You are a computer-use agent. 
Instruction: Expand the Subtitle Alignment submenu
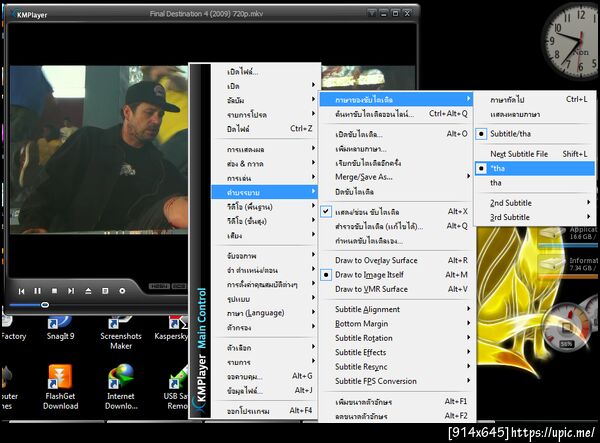click(x=396, y=309)
